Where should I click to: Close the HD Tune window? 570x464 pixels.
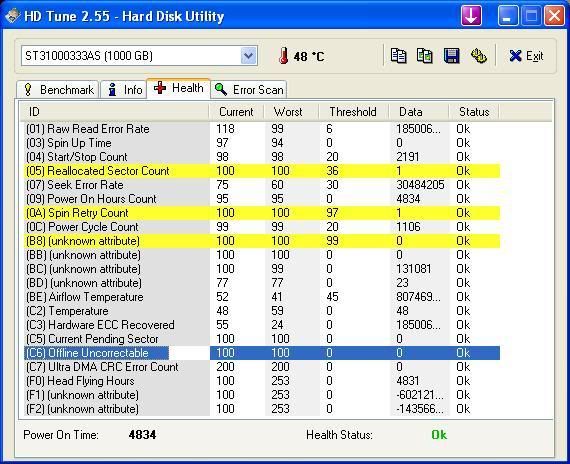[x=554, y=16]
